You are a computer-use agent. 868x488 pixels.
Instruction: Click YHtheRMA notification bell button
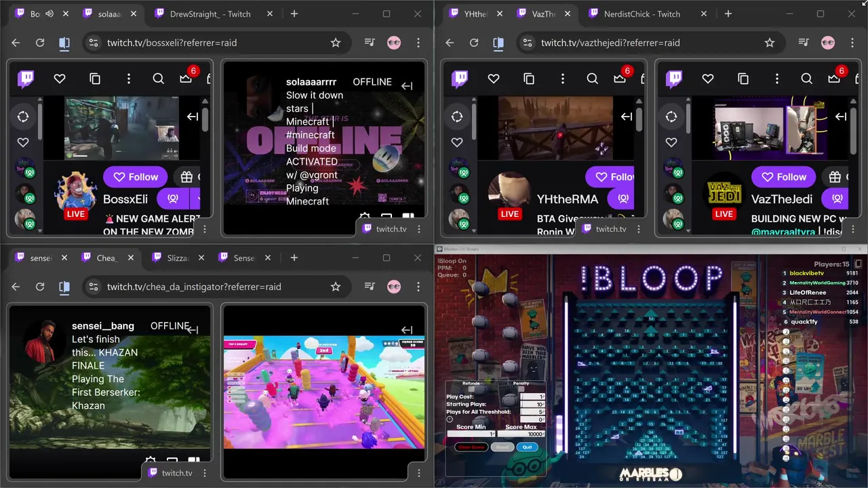click(622, 199)
